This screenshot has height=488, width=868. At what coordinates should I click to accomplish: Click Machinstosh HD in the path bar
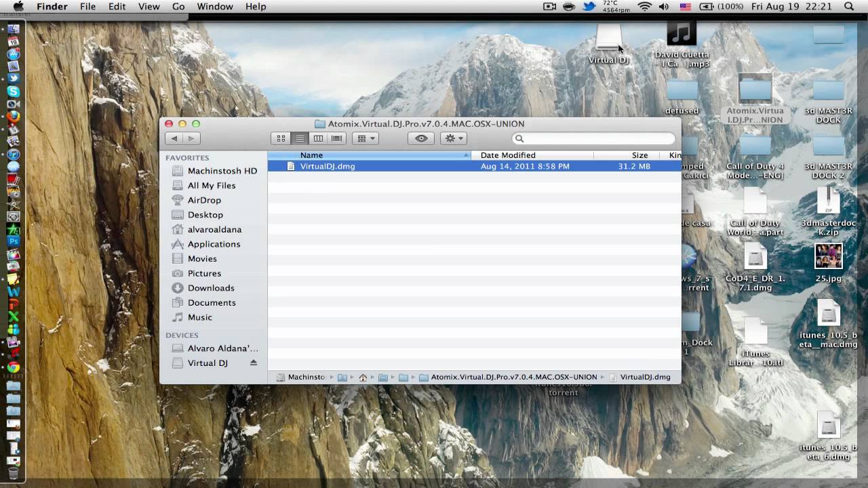(x=301, y=377)
